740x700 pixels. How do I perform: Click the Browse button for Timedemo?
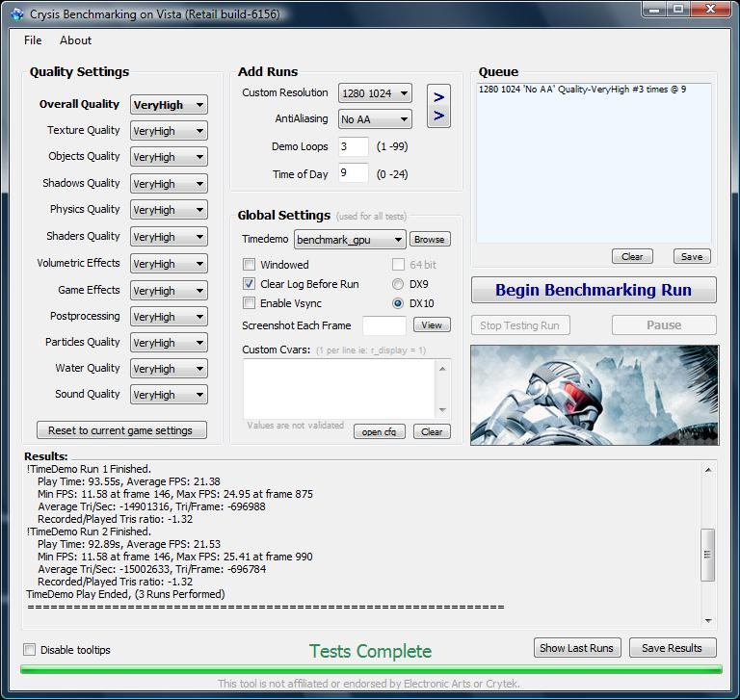[430, 239]
